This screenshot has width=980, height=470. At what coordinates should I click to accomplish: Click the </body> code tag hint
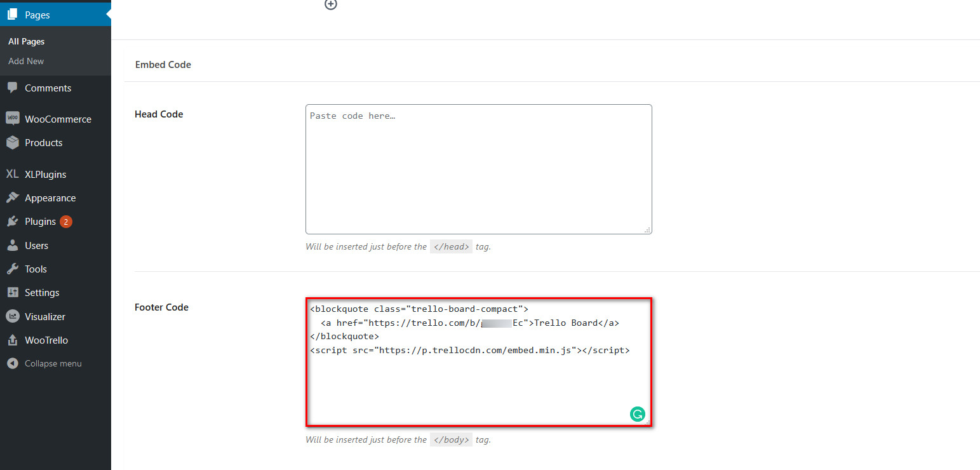(451, 440)
